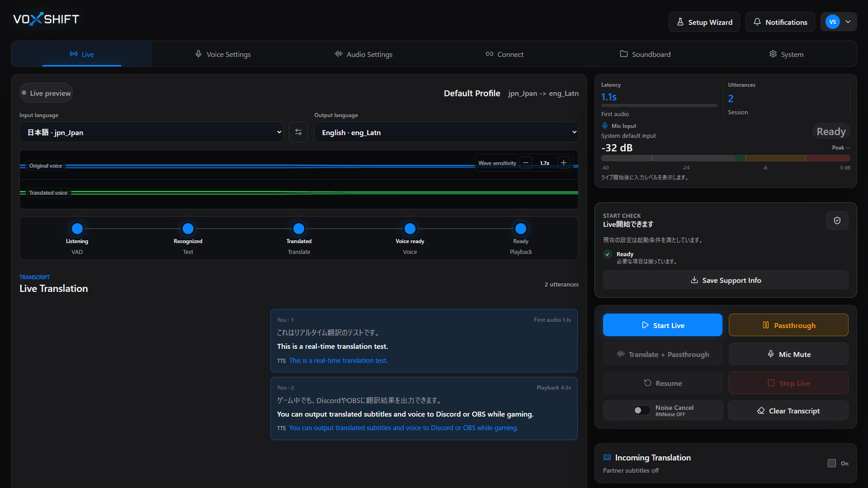Click the Start Live button
The image size is (868, 488).
[x=663, y=325]
